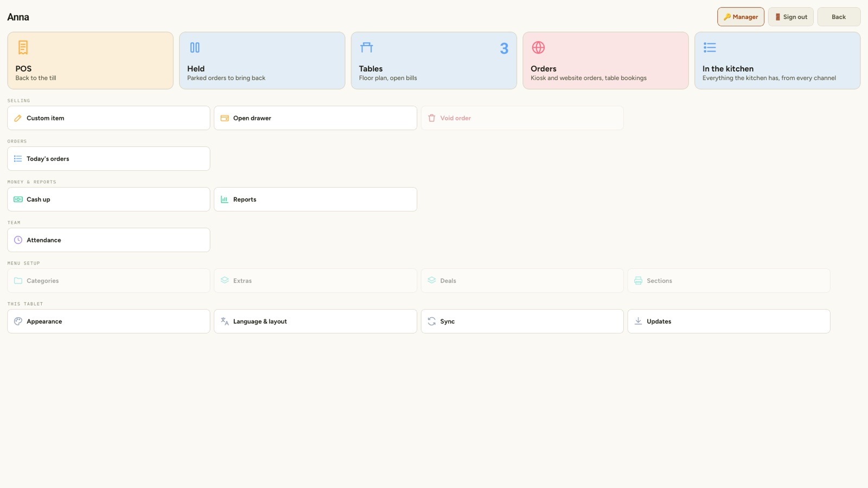Click the refresh icon beside Sync
Viewport: 868px width, 488px height.
tap(432, 322)
